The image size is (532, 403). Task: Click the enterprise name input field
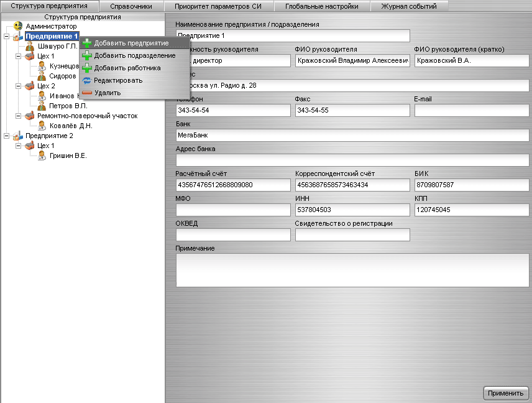click(293, 35)
